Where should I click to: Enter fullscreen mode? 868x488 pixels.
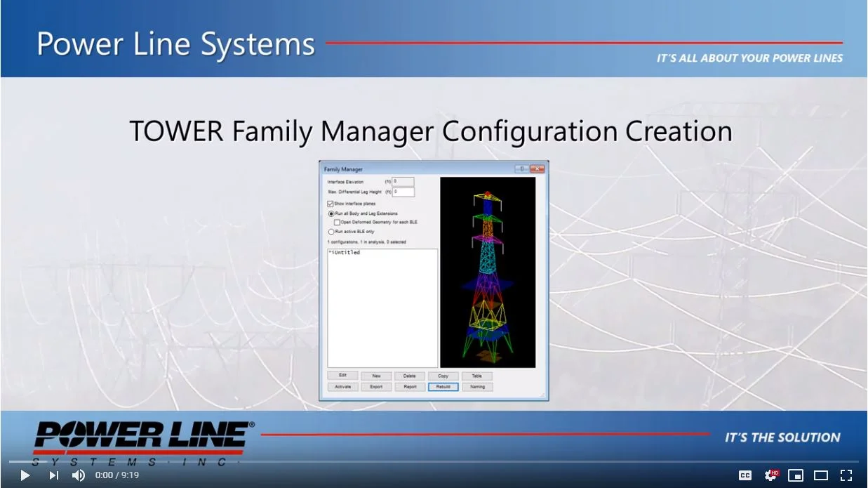[x=846, y=475]
